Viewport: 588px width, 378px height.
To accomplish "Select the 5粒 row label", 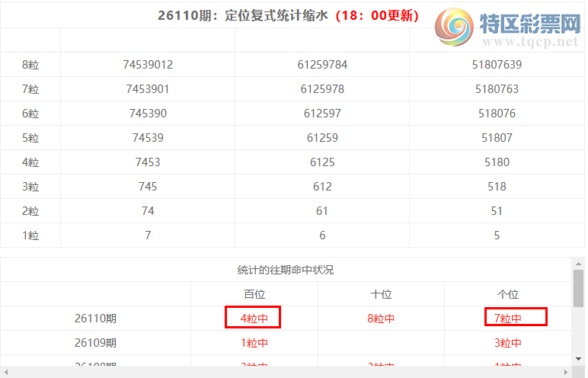I will [x=30, y=138].
